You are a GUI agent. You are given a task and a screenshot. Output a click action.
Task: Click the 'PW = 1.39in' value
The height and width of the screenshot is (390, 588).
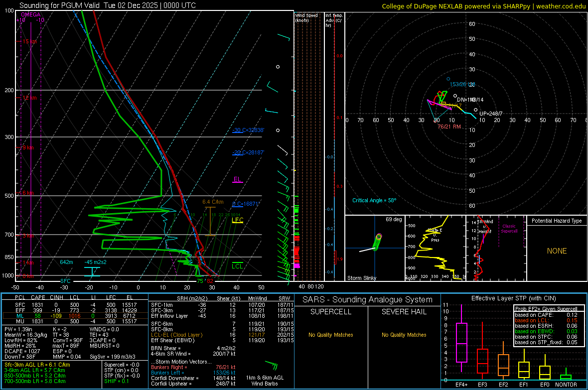(18, 329)
